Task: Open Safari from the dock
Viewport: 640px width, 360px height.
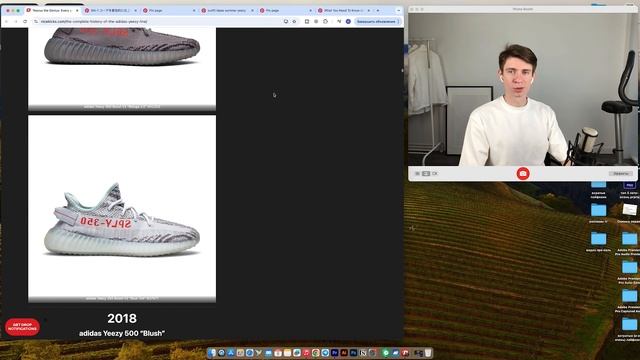Action: pyautogui.click(x=249, y=353)
